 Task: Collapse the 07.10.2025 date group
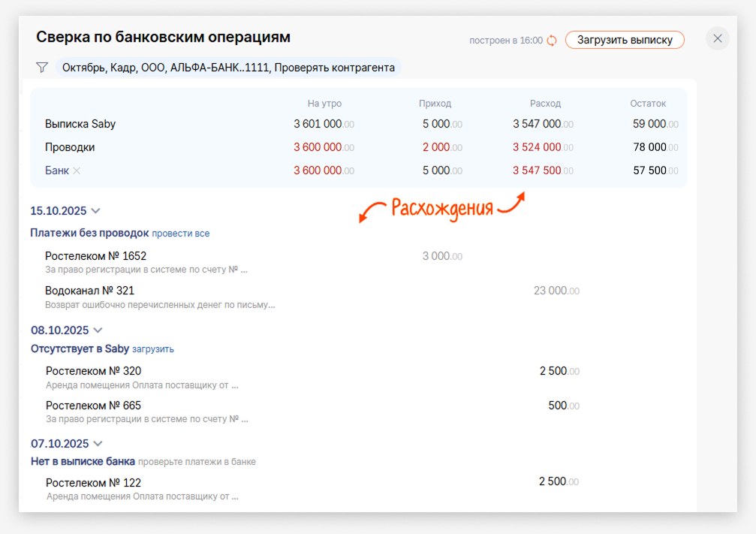98,444
